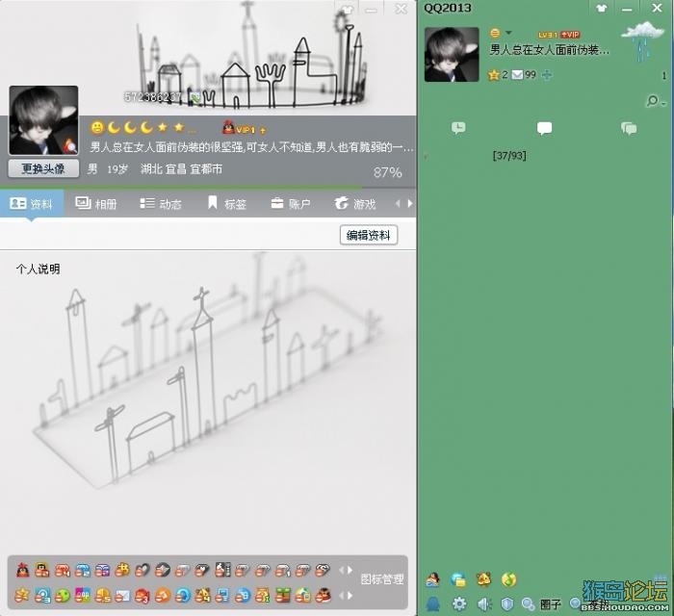This screenshot has width=674, height=616.
Task: Open 图标管理 icon management
Action: click(382, 579)
